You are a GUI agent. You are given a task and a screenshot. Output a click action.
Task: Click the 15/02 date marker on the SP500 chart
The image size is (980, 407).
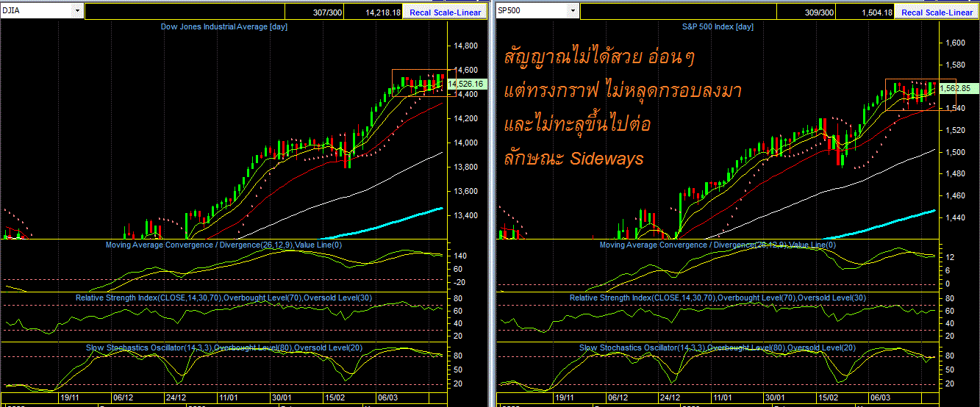pyautogui.click(x=828, y=397)
